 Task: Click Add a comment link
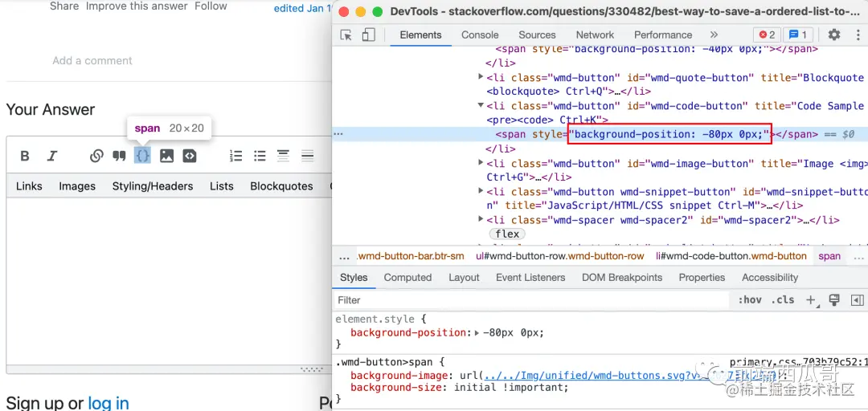click(92, 61)
